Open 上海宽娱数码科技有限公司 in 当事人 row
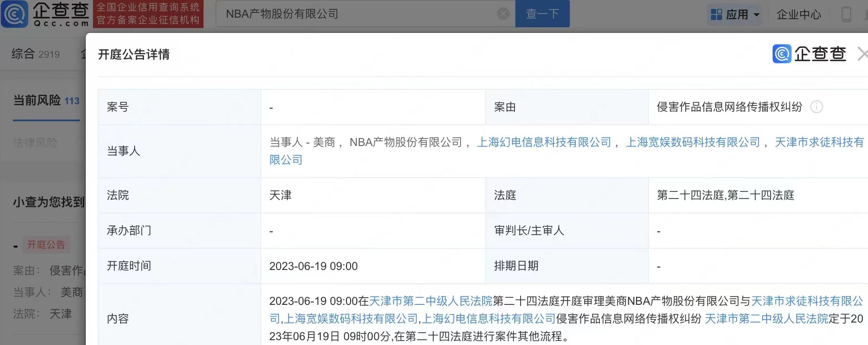This screenshot has width=868, height=345. (x=693, y=142)
